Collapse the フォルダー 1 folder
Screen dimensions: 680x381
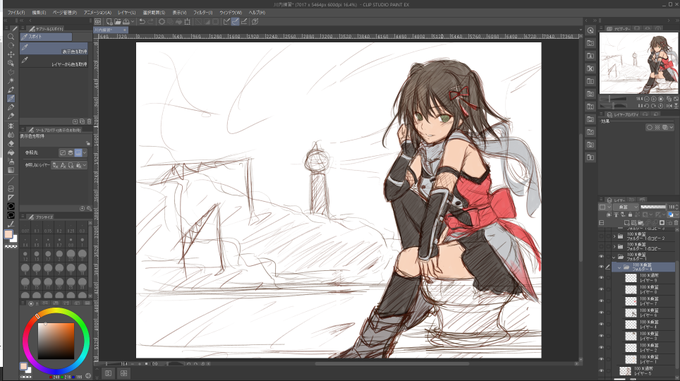[614, 257]
